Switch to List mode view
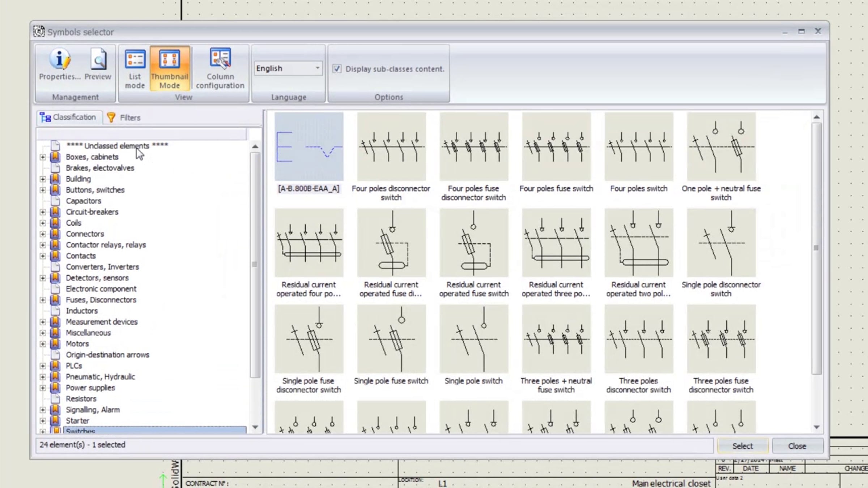 pos(135,69)
